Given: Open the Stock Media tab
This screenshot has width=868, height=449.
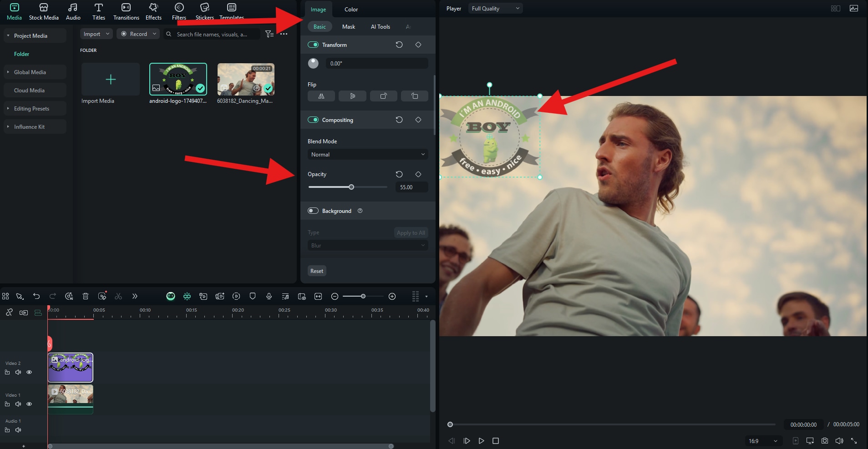Looking at the screenshot, I should [x=44, y=12].
